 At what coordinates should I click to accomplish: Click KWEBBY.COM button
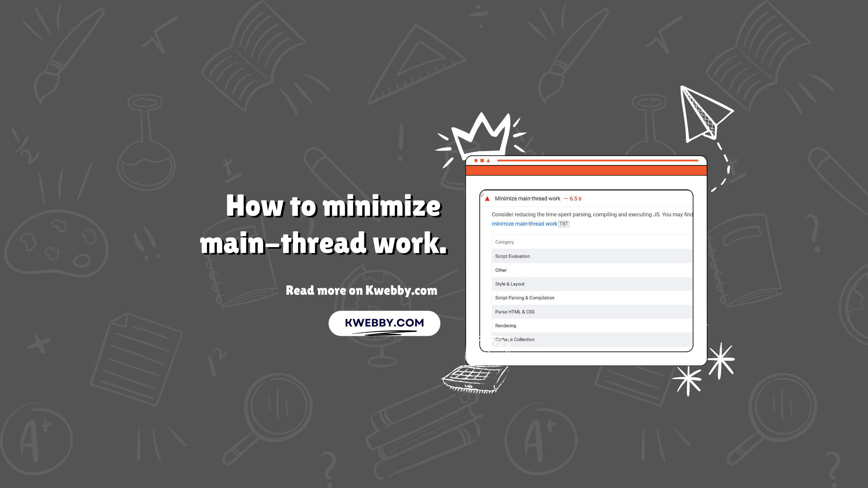pos(384,323)
